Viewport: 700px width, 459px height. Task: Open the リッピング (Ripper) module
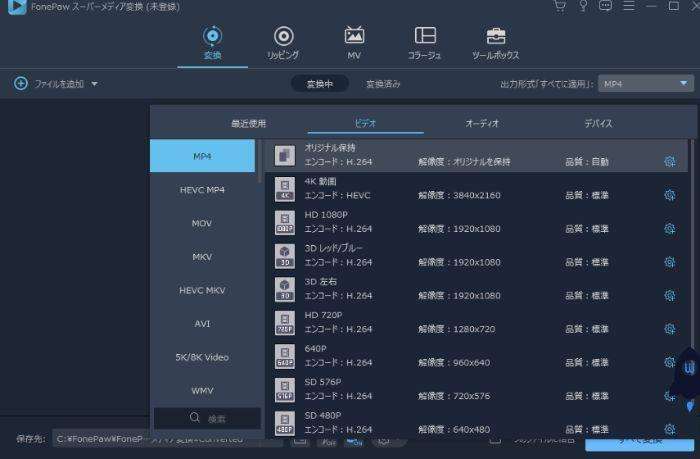coord(283,43)
